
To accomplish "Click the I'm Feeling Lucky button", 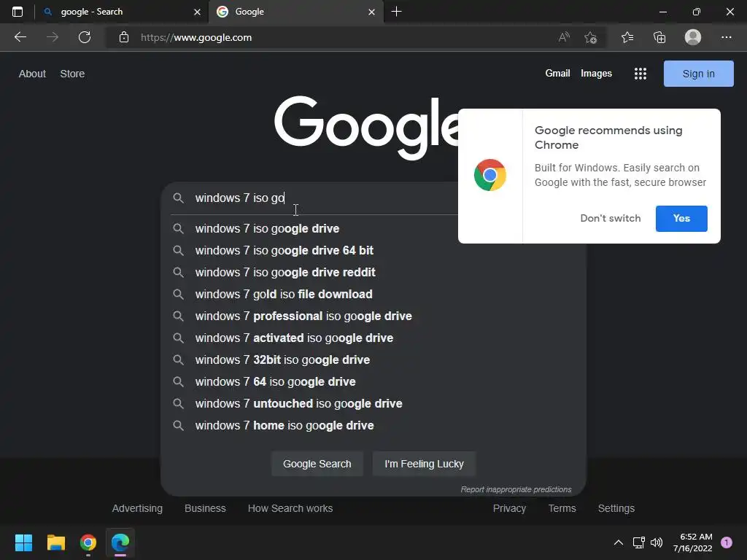I will click(424, 464).
